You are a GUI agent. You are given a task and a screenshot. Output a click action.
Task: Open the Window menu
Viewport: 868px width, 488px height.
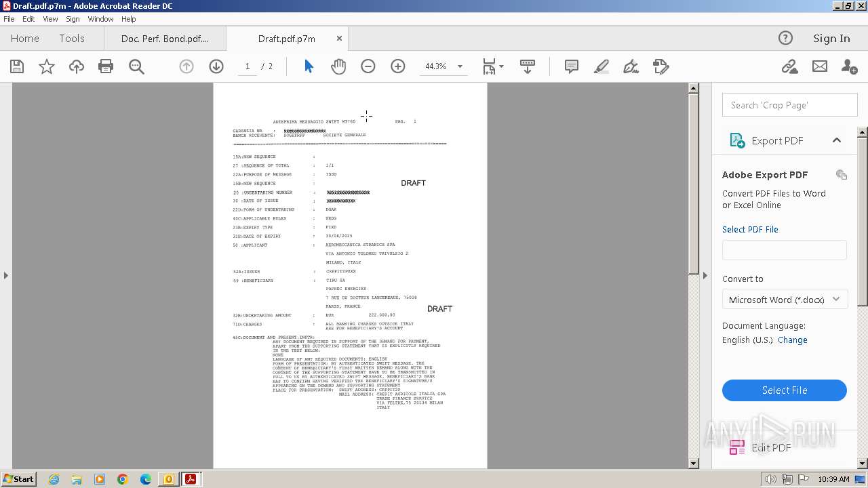pos(100,19)
